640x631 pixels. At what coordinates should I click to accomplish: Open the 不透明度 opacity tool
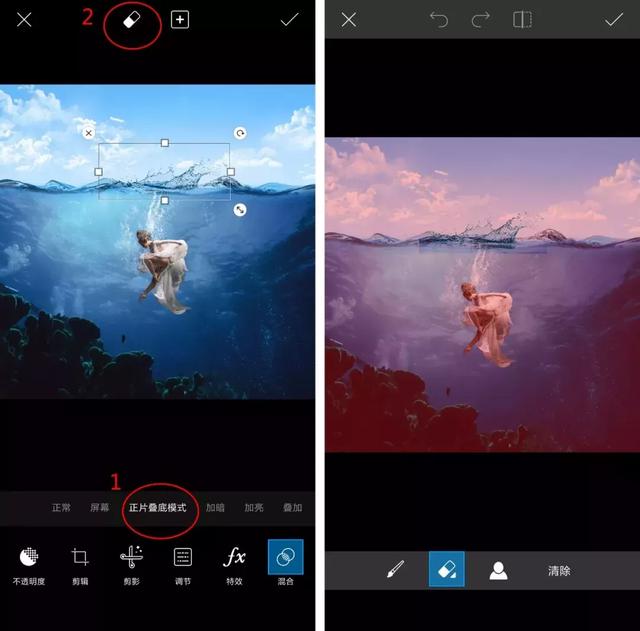(x=29, y=565)
